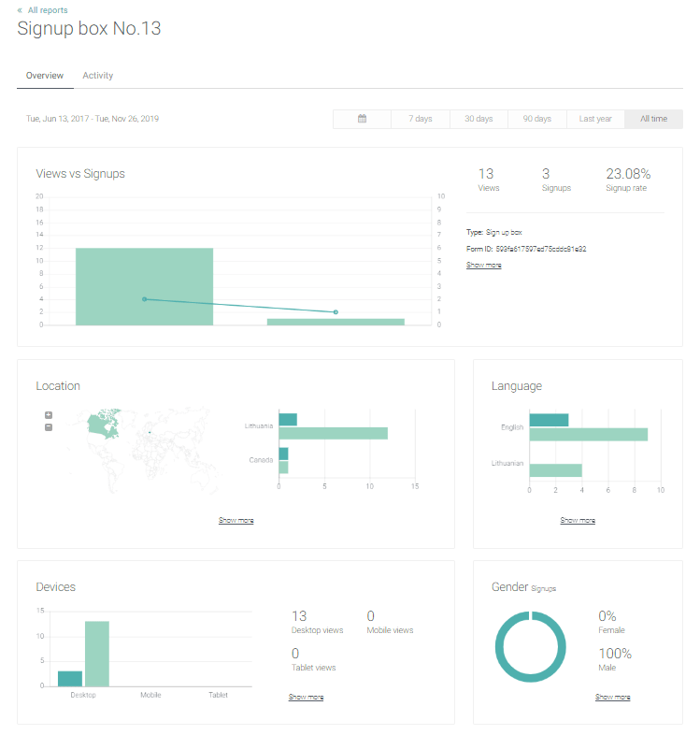Click the Canada signups dark bar
The width and height of the screenshot is (700, 735).
tap(283, 454)
